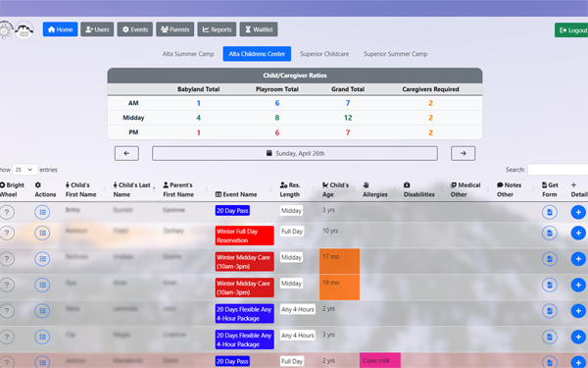This screenshot has height=368, width=588.
Task: Sort by Child's First Name column
Action: click(84, 189)
